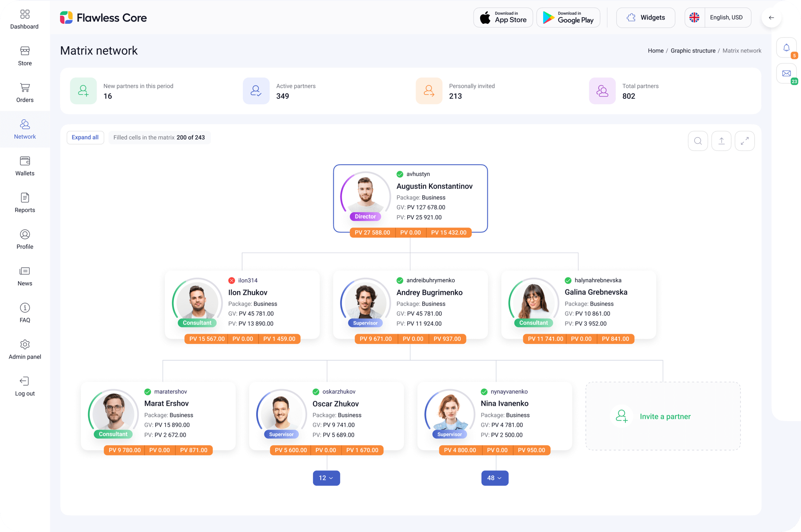Open the Orders page from the sidebar
Screen dimensions: 801x532
point(25,93)
